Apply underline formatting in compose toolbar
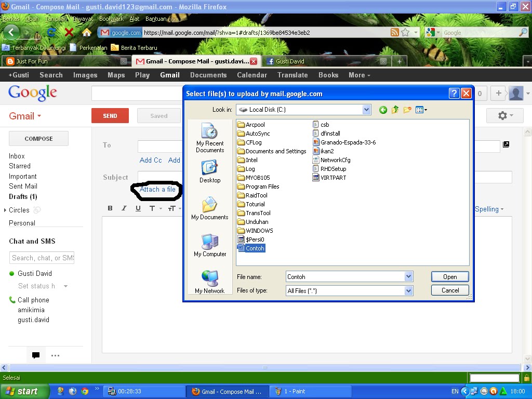 [138, 208]
